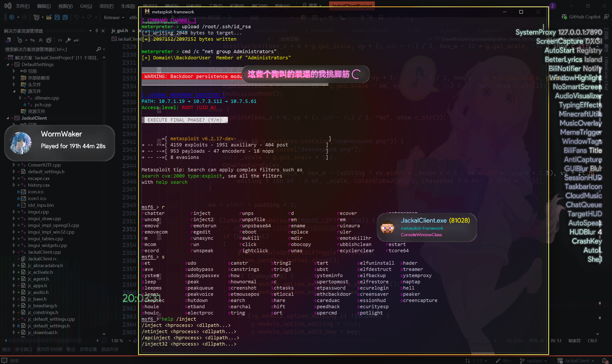Screen dimensions: 612x364
Task: Open properties with the wrench icon
Action: click(x=68, y=40)
